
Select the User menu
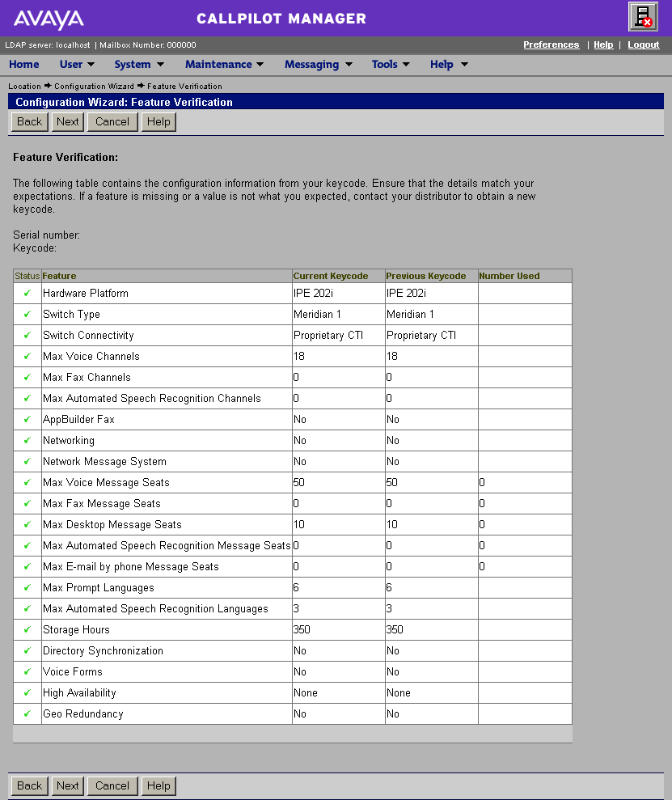(x=71, y=64)
